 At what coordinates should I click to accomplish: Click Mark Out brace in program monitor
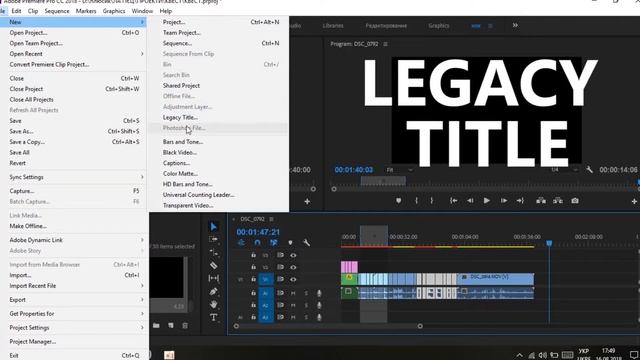431,200
